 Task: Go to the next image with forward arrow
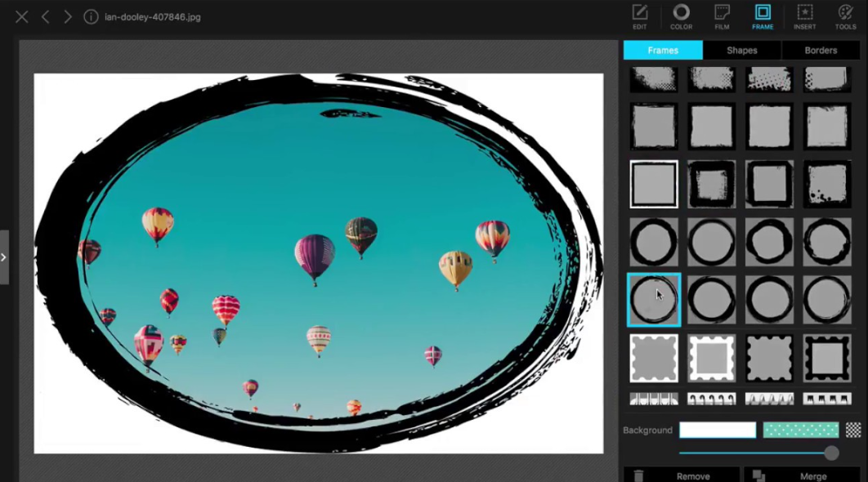(x=67, y=16)
